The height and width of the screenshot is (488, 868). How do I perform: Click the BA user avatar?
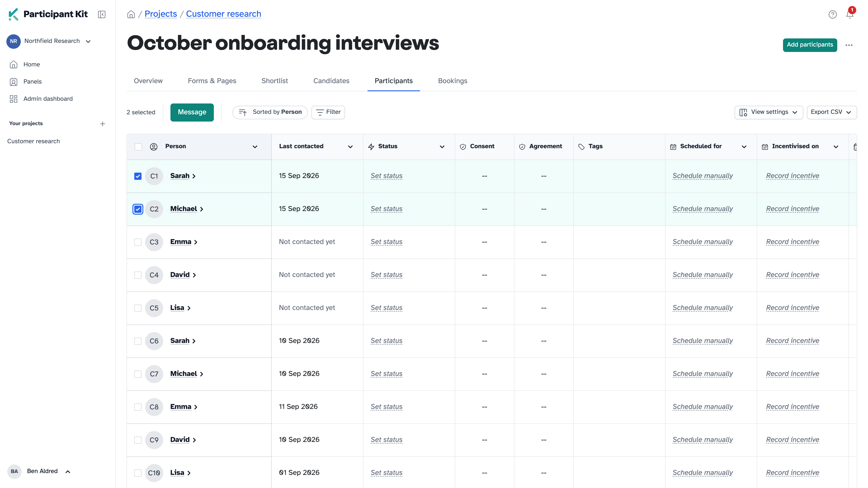click(x=14, y=471)
